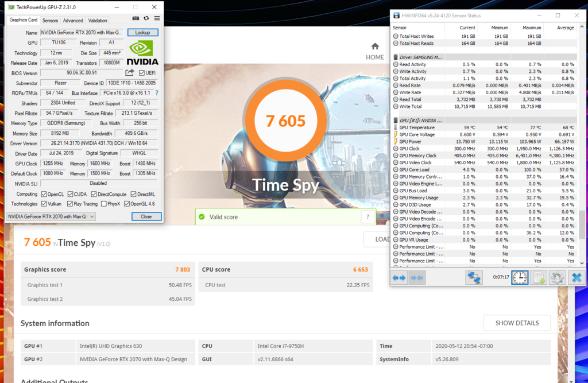Click HWiNFO scrollbar down arrow

coord(582,264)
